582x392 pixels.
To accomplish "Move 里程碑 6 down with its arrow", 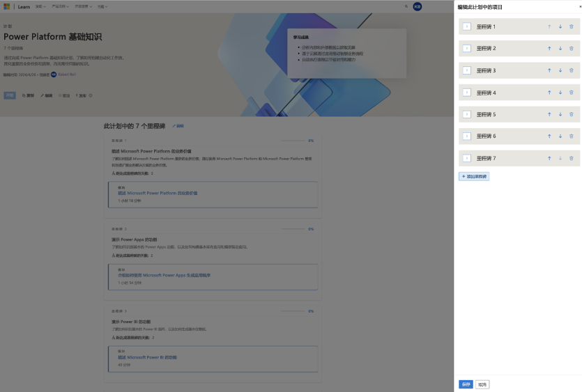I will (560, 136).
